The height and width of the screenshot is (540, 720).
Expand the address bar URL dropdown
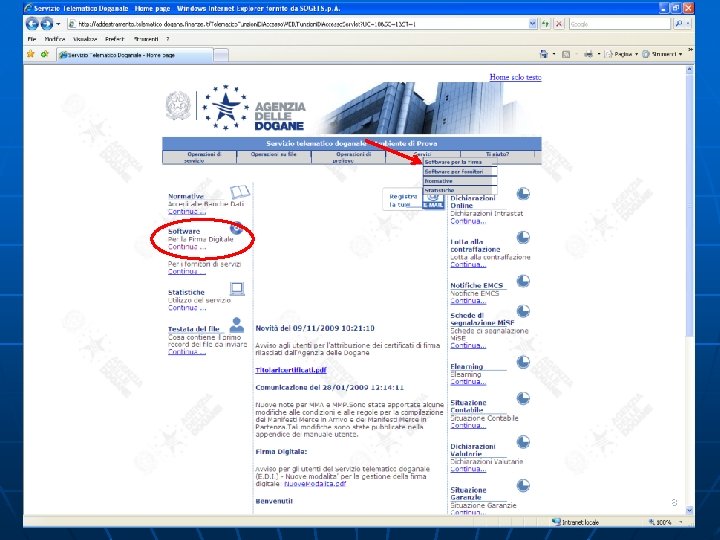click(x=532, y=24)
